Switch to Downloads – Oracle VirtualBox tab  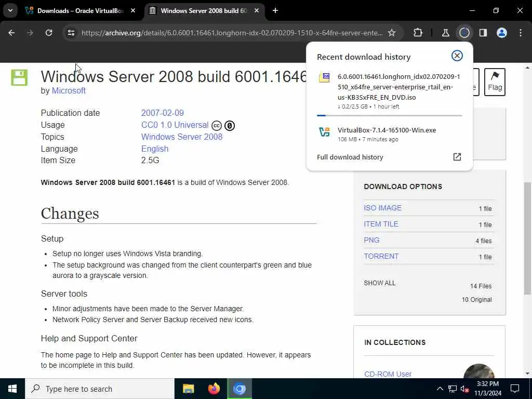pos(80,11)
